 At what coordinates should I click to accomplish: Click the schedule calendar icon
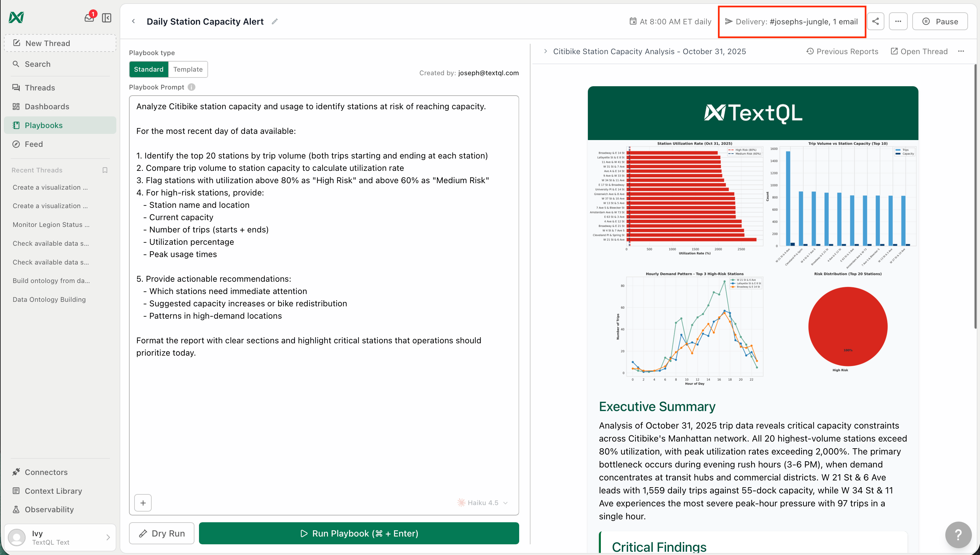point(633,21)
